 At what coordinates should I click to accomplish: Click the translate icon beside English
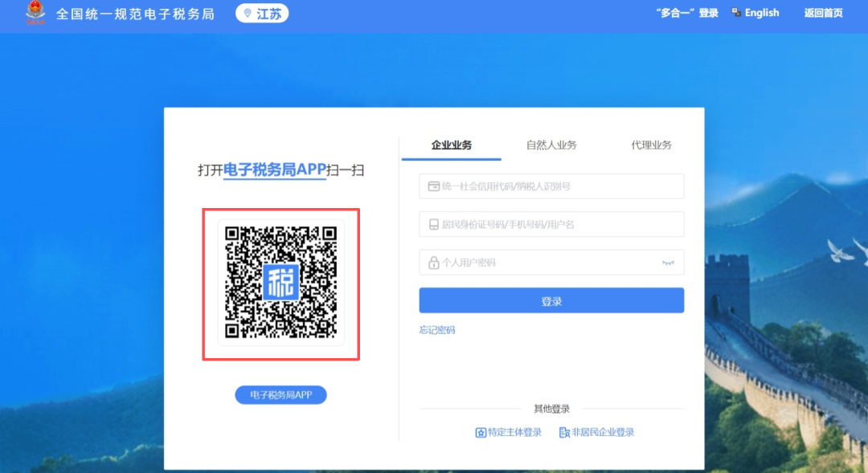[736, 12]
